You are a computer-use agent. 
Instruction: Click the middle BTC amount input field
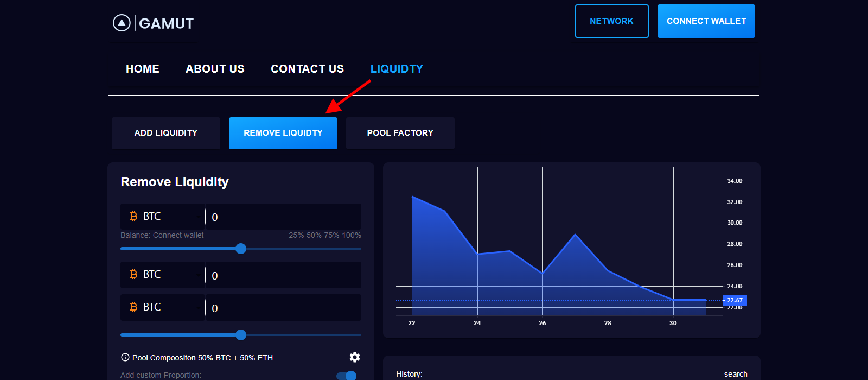pyautogui.click(x=283, y=275)
